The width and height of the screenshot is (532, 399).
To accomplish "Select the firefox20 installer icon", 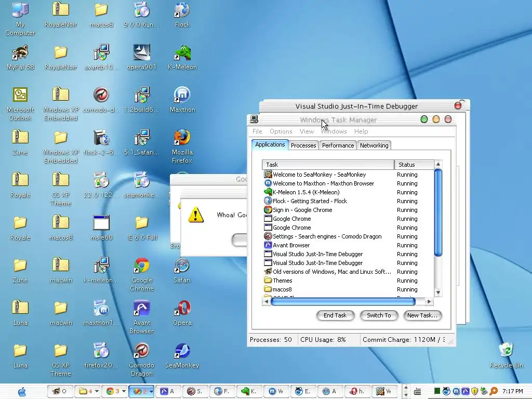I will click(x=101, y=355).
